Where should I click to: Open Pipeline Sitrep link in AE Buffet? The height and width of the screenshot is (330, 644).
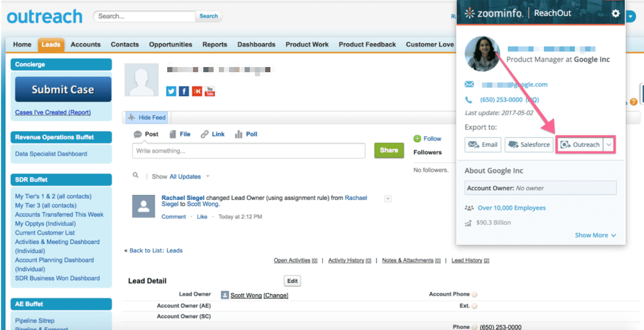coord(35,321)
